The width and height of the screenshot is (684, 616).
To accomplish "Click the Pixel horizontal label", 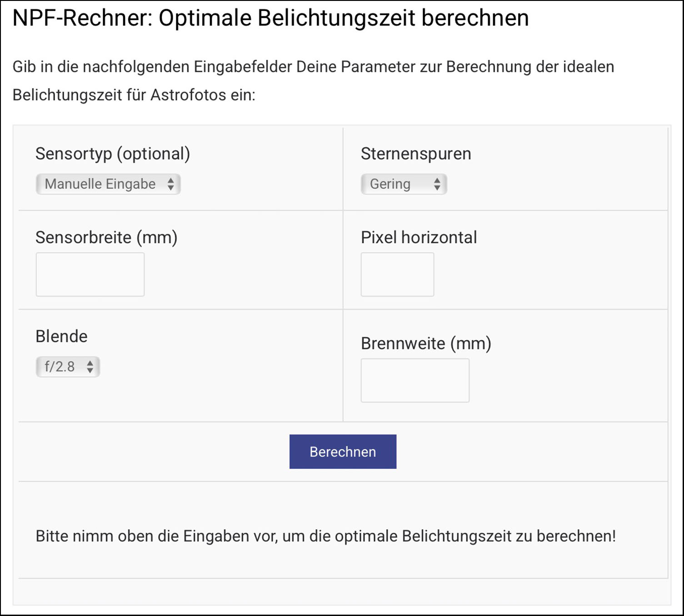I will pyautogui.click(x=419, y=237).
